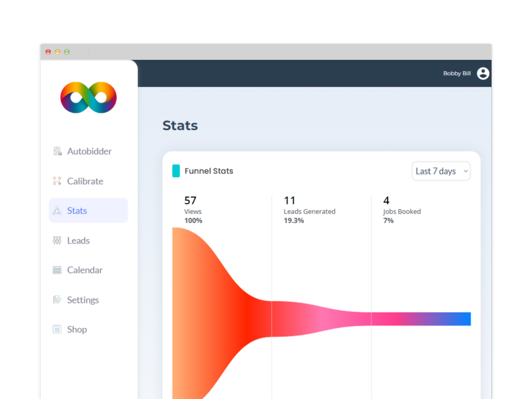Click the teal Funnel Stats swatch

click(x=176, y=171)
